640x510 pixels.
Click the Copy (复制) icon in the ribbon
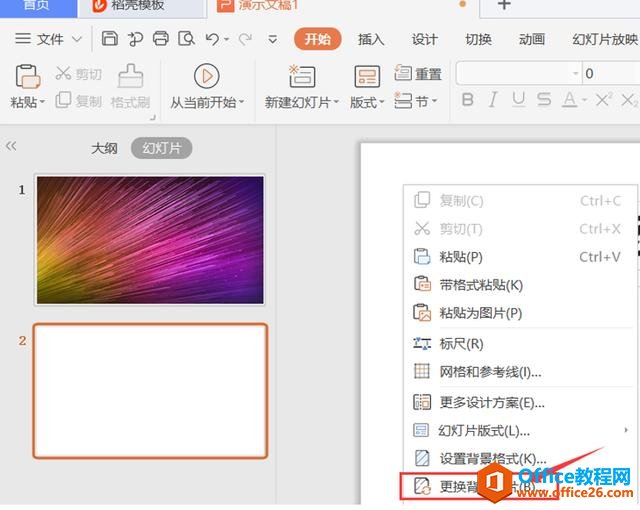(x=63, y=100)
